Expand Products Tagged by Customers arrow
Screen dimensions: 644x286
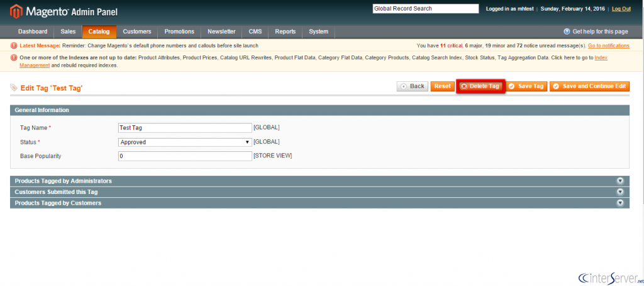[620, 203]
